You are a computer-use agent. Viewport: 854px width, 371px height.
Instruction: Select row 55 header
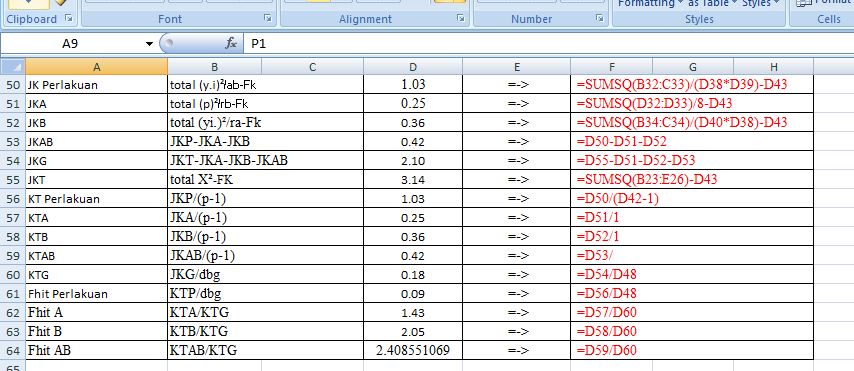[13, 179]
